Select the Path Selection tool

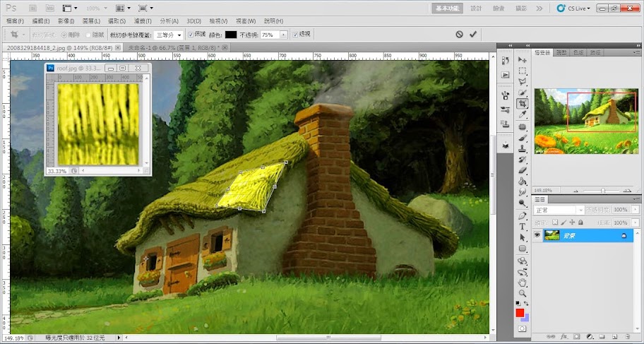pos(522,237)
